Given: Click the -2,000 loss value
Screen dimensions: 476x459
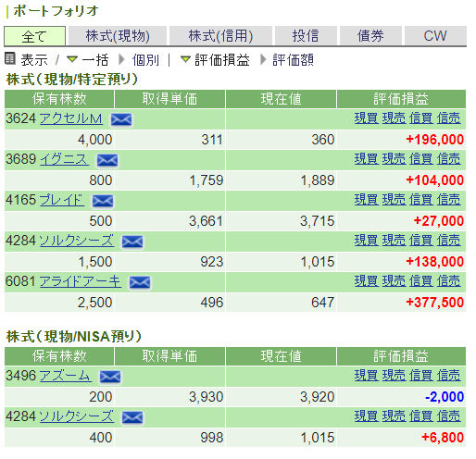Looking at the screenshot, I should (x=445, y=397).
